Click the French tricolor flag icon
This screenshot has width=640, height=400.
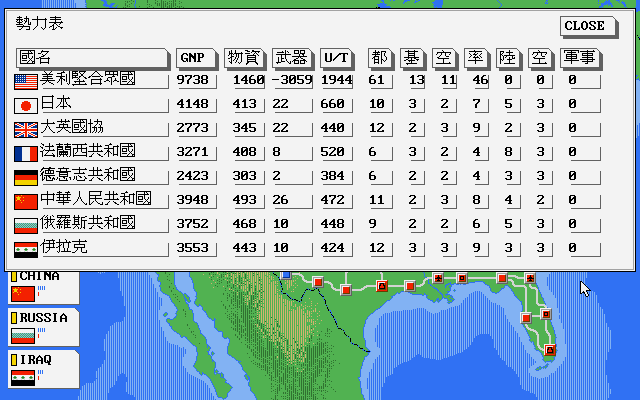point(26,154)
